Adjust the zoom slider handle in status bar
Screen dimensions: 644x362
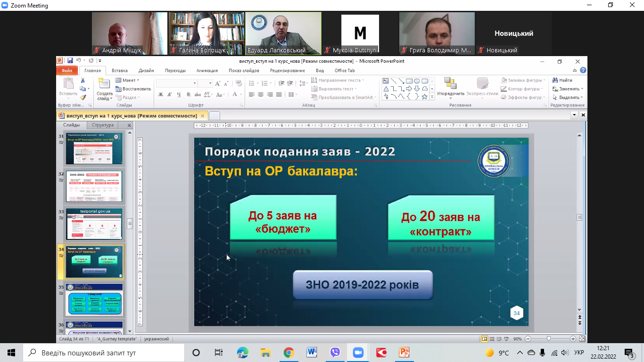(x=548, y=339)
